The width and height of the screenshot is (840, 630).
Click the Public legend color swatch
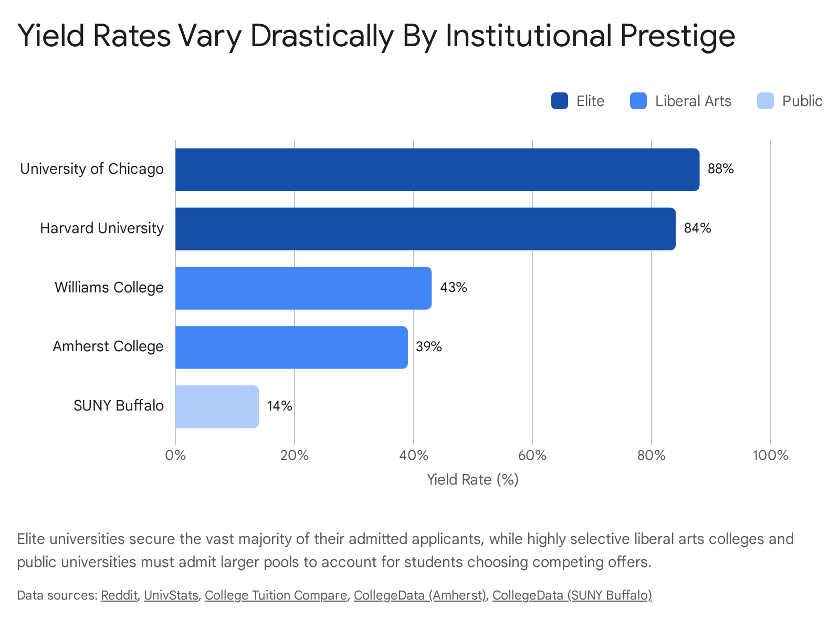(765, 101)
